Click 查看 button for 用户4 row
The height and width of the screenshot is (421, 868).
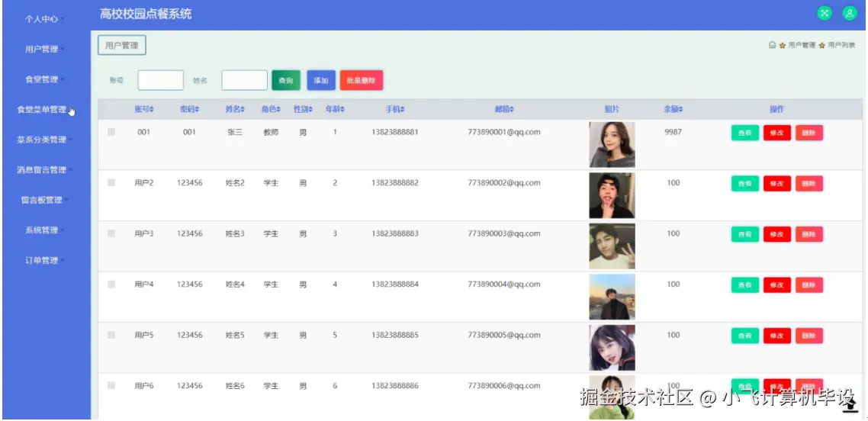click(745, 285)
